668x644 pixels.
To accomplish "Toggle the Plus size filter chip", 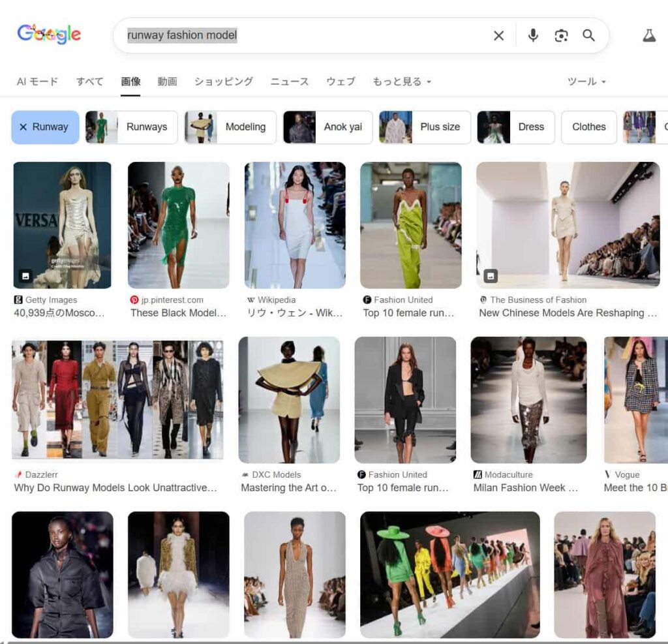I will (425, 127).
